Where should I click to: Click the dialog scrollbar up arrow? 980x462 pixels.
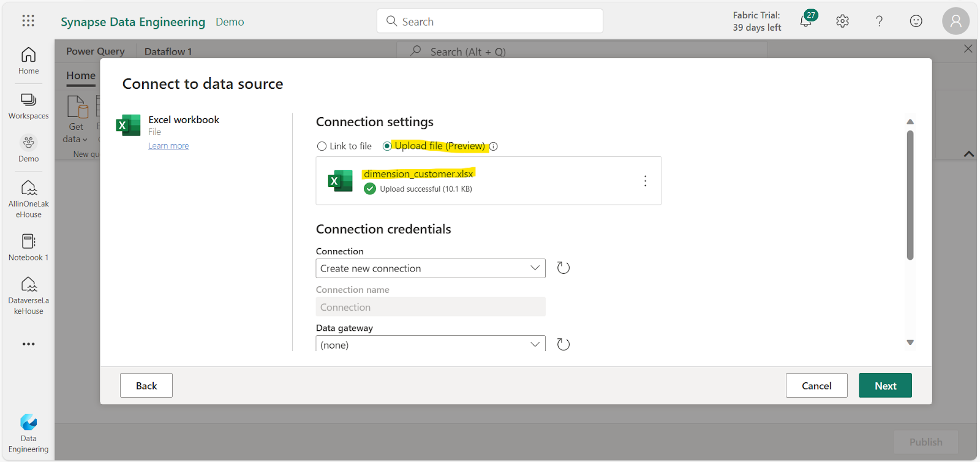(910, 121)
